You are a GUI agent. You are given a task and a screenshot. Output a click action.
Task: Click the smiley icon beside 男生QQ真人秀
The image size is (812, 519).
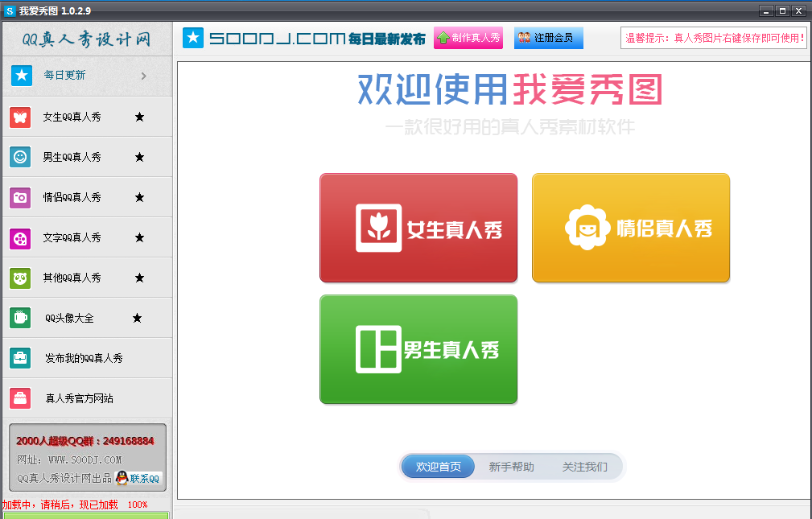(19, 157)
